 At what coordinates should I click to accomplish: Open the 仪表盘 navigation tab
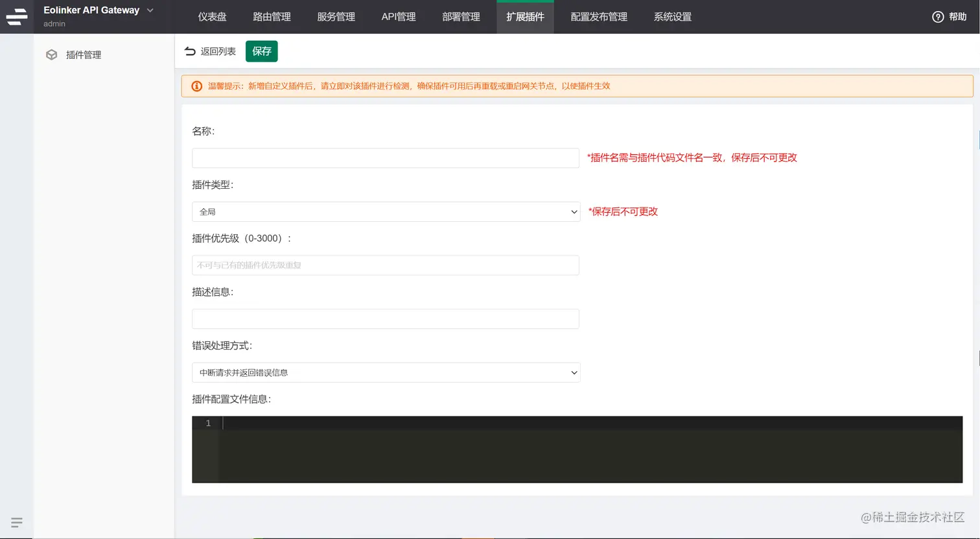213,17
